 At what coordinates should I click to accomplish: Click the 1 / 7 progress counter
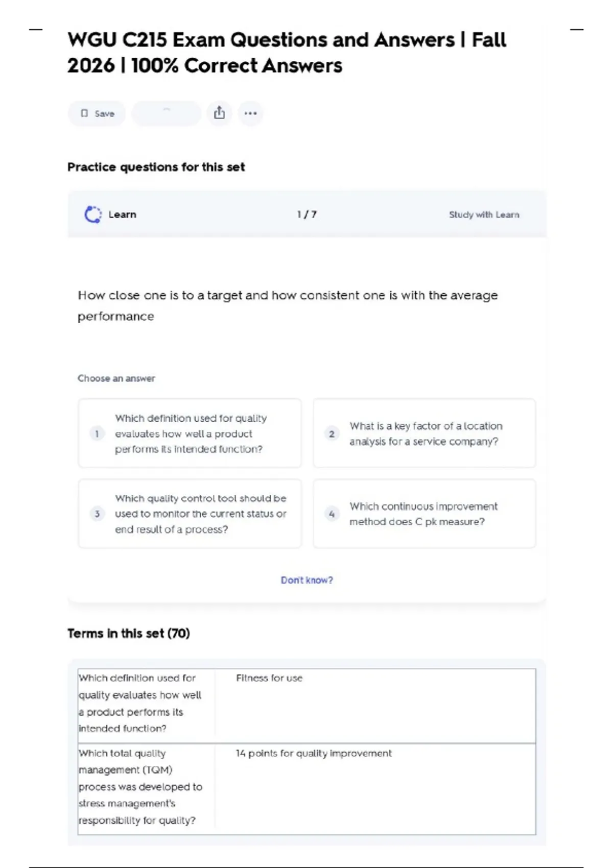[x=306, y=215]
